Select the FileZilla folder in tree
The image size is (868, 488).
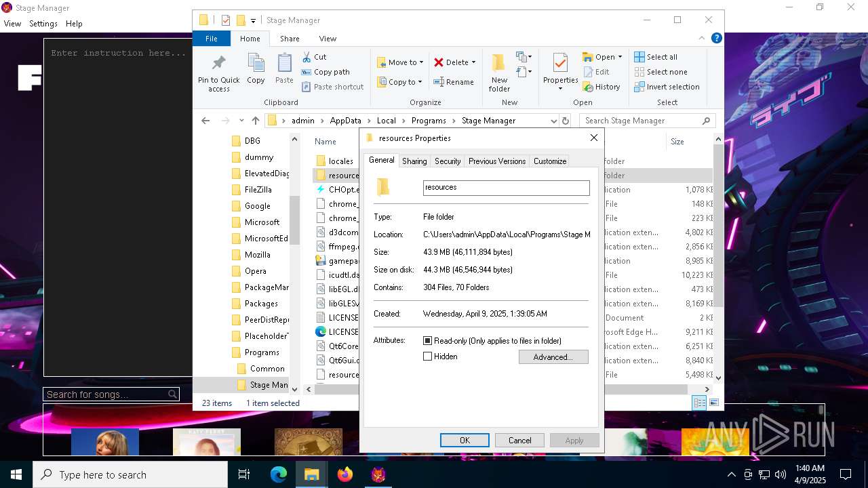pyautogui.click(x=258, y=190)
